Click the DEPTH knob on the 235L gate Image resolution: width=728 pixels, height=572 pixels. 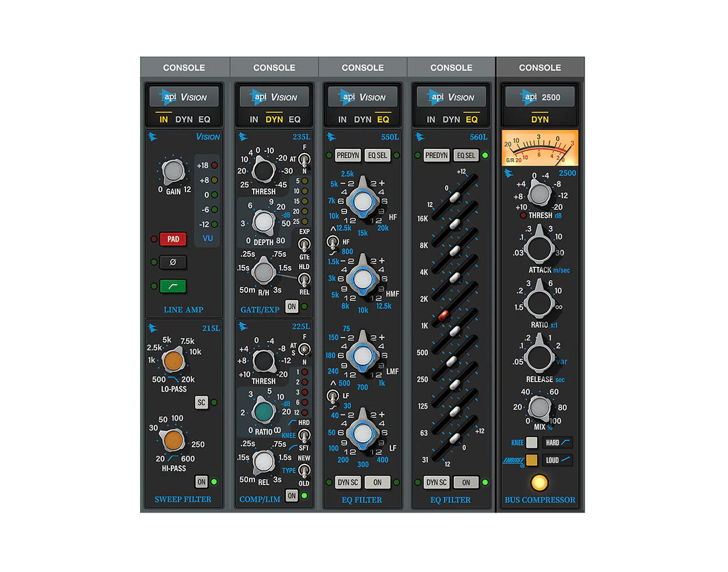[263, 222]
